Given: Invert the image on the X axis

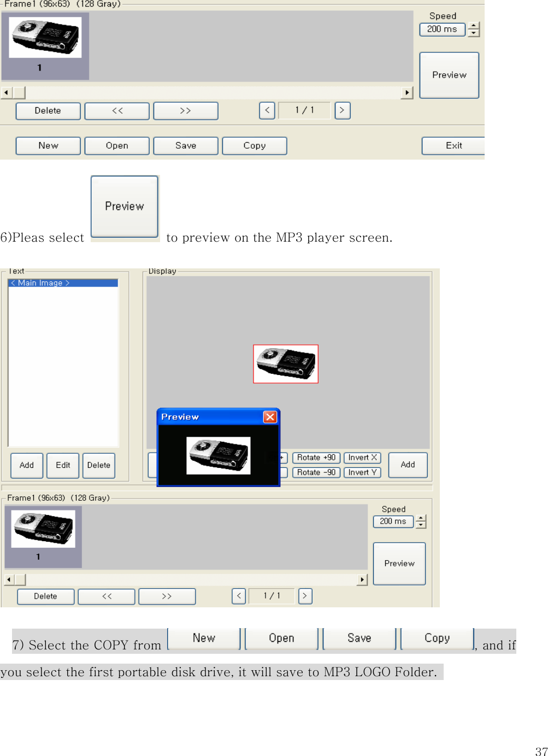Looking at the screenshot, I should tap(362, 458).
